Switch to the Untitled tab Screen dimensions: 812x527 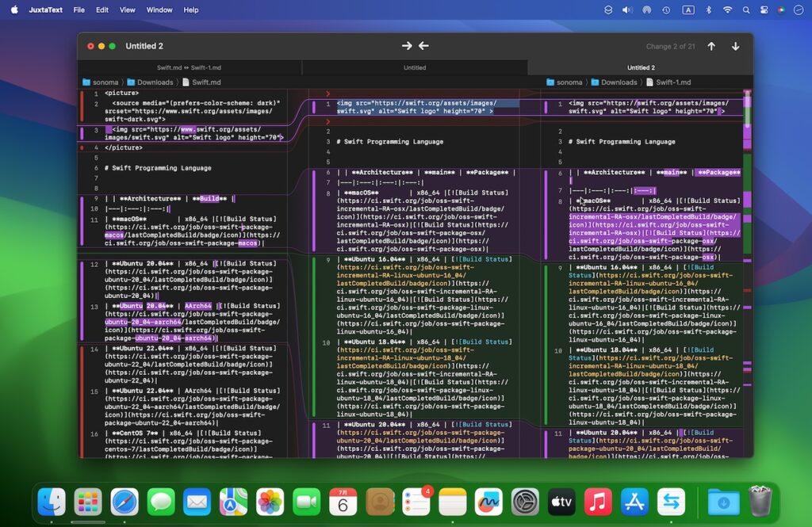(415, 67)
